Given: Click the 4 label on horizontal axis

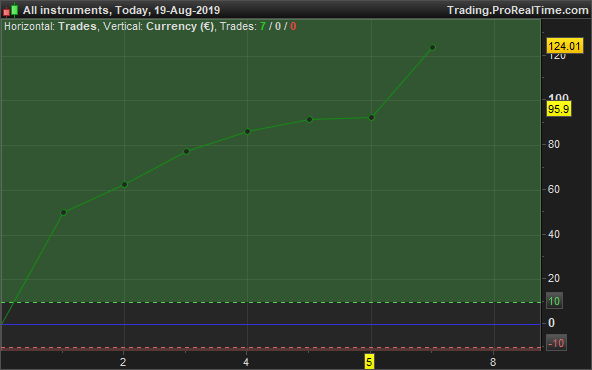Looking at the screenshot, I should [x=246, y=362].
